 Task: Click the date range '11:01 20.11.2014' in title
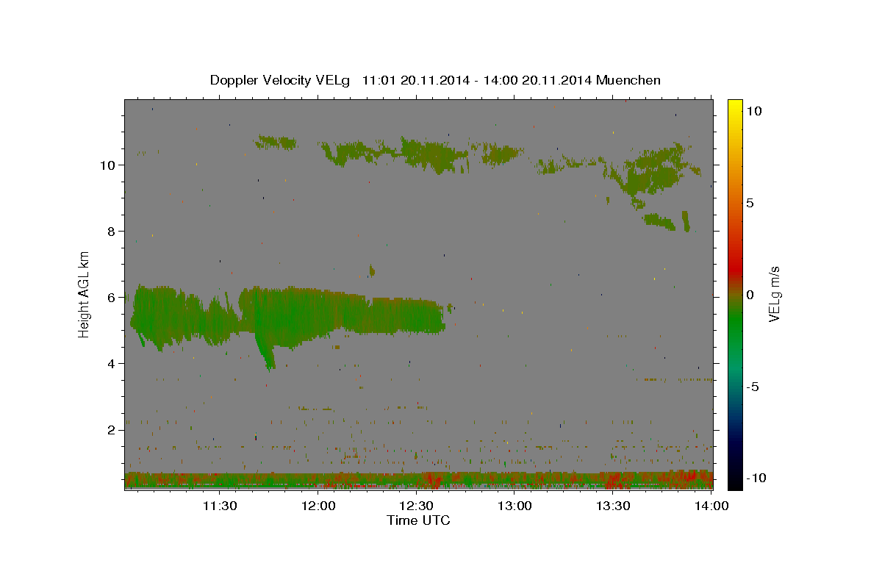(x=415, y=80)
